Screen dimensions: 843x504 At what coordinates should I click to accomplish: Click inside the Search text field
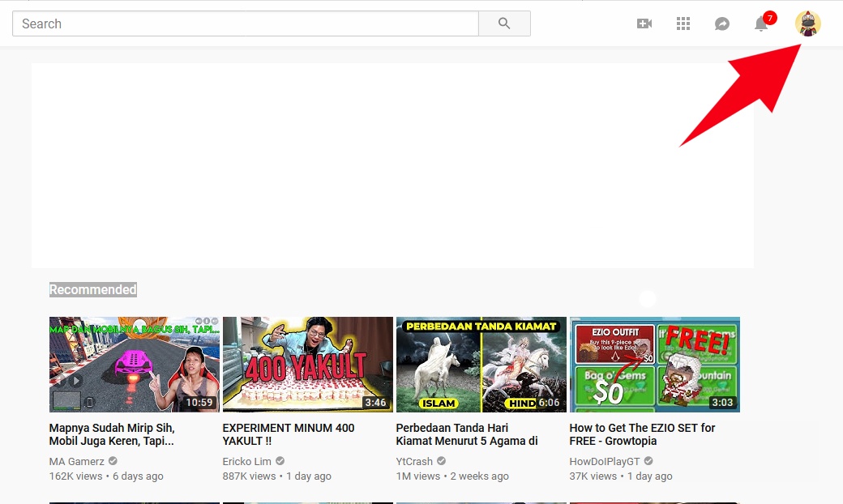(x=245, y=23)
